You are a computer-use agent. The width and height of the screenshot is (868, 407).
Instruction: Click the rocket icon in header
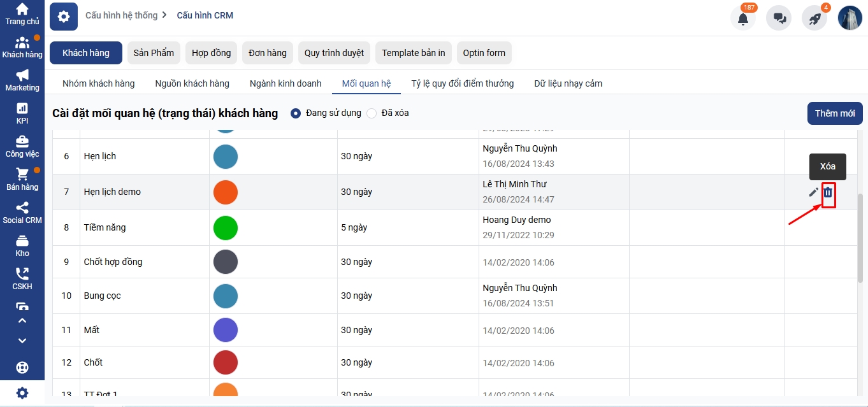click(814, 18)
